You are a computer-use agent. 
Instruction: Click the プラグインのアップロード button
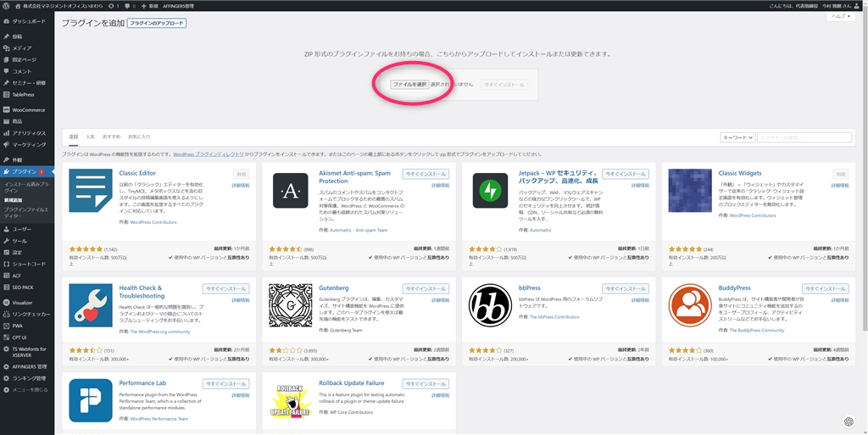(x=157, y=23)
